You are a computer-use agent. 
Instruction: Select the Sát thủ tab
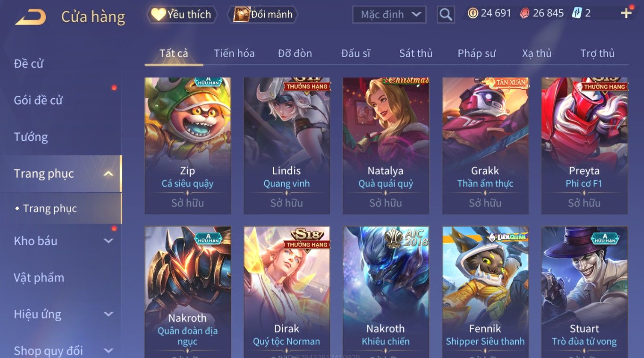pos(416,53)
